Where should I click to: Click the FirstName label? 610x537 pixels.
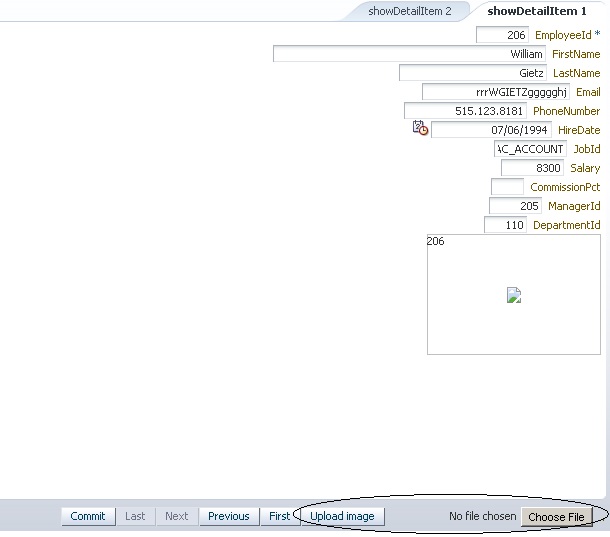click(x=576, y=54)
